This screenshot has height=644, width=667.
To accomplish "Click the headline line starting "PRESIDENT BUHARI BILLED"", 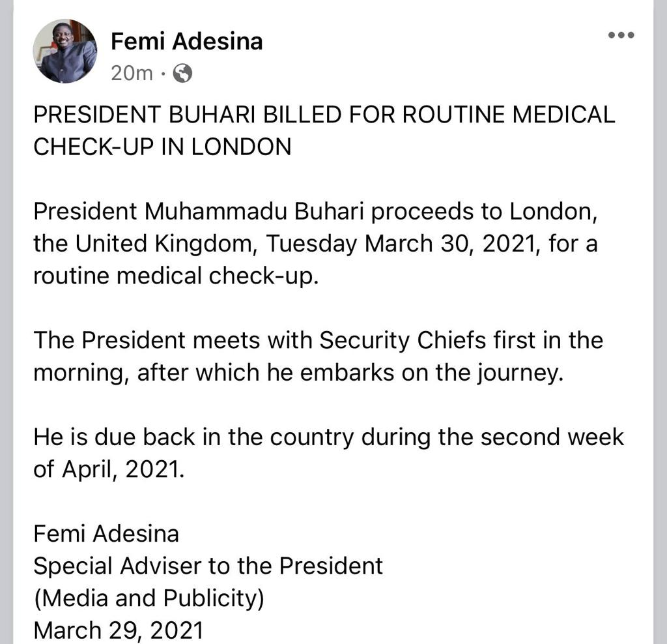I will click(324, 115).
